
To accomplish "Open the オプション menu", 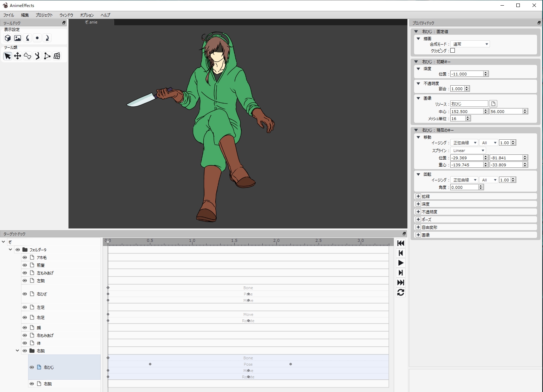I will tap(87, 15).
